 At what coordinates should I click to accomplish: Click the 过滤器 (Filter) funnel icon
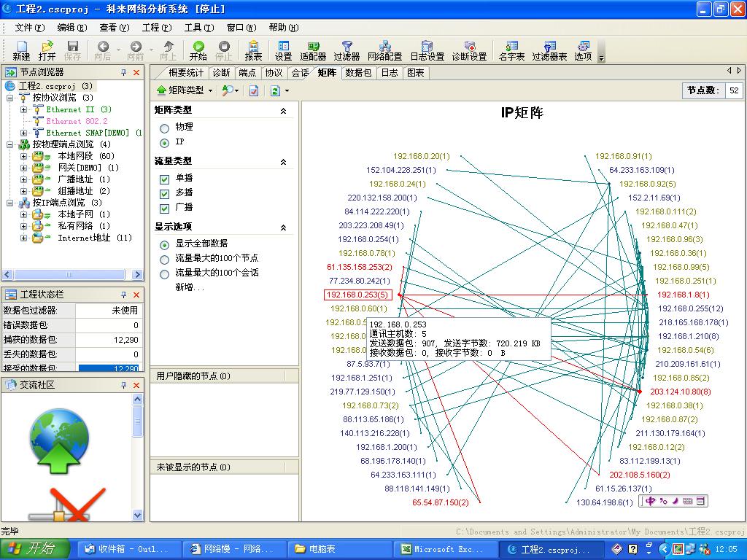click(347, 47)
